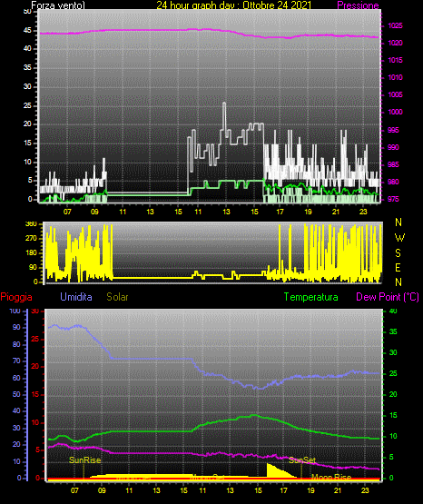
Task: Click the green 35 temperature axis value
Action: coord(393,331)
